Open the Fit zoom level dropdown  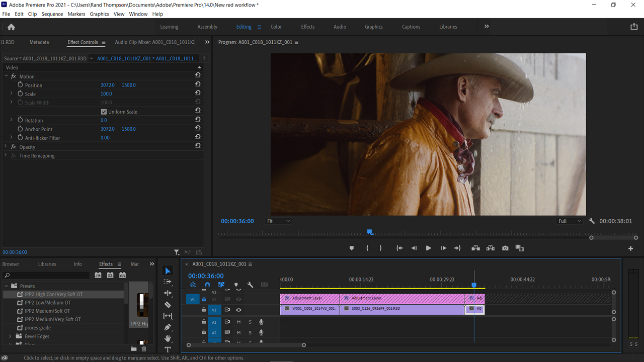(278, 221)
